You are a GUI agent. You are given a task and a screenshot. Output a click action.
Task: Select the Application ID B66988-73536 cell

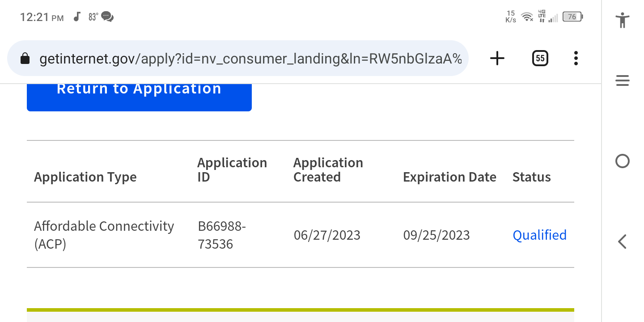coord(222,235)
